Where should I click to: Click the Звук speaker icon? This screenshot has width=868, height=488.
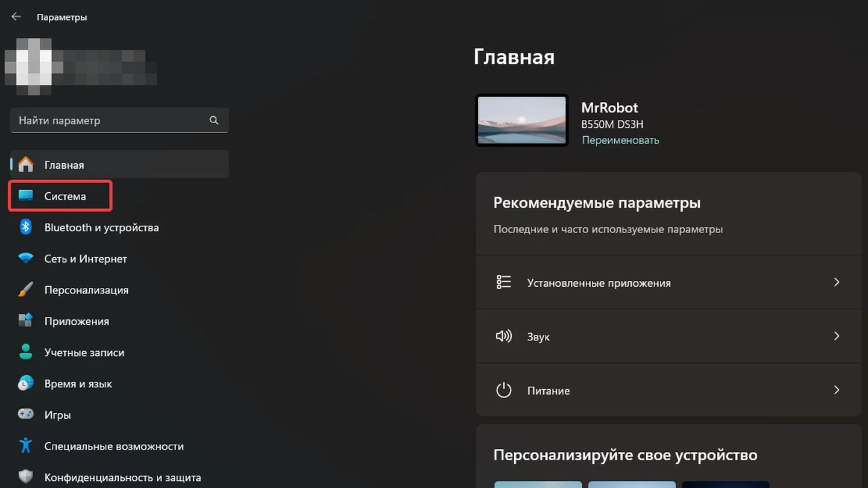tap(503, 336)
